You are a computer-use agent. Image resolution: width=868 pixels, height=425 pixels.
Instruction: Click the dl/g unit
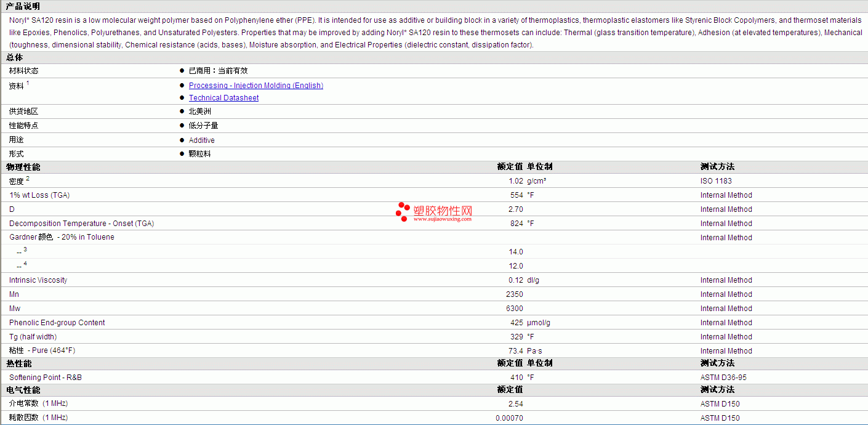533,280
